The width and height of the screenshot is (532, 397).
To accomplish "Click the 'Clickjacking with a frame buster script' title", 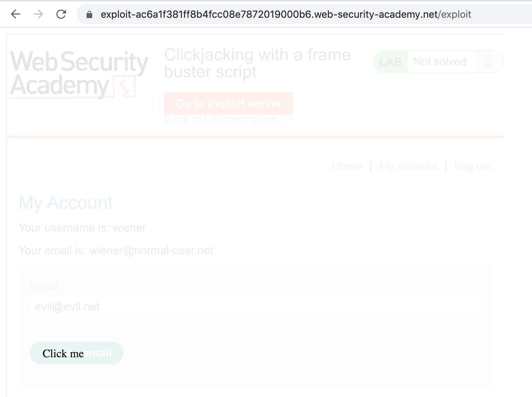I will [x=257, y=63].
